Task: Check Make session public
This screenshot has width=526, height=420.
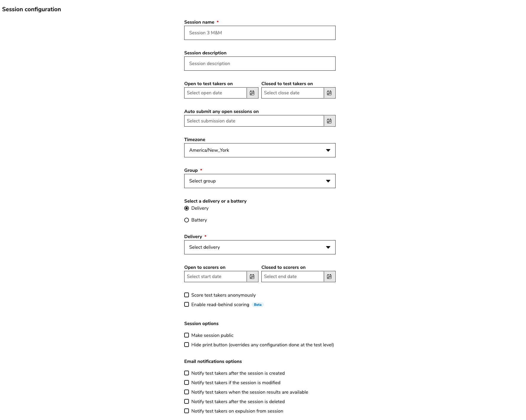Action: [x=187, y=335]
